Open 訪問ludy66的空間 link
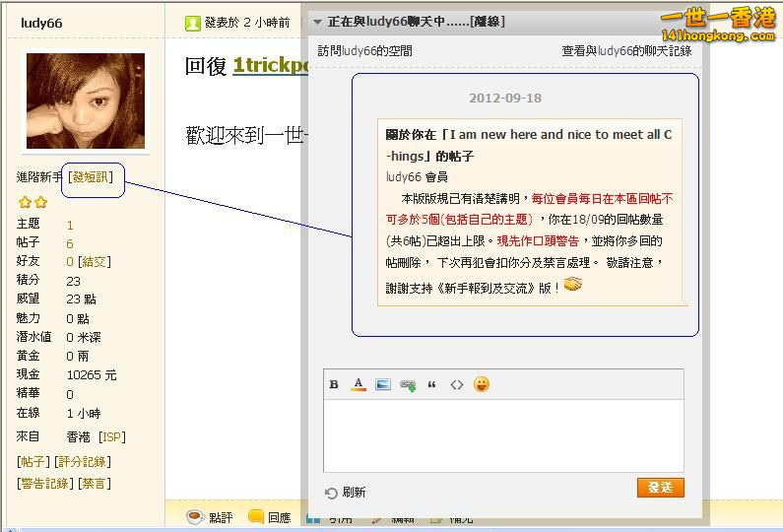The height and width of the screenshot is (532, 783). (x=365, y=51)
